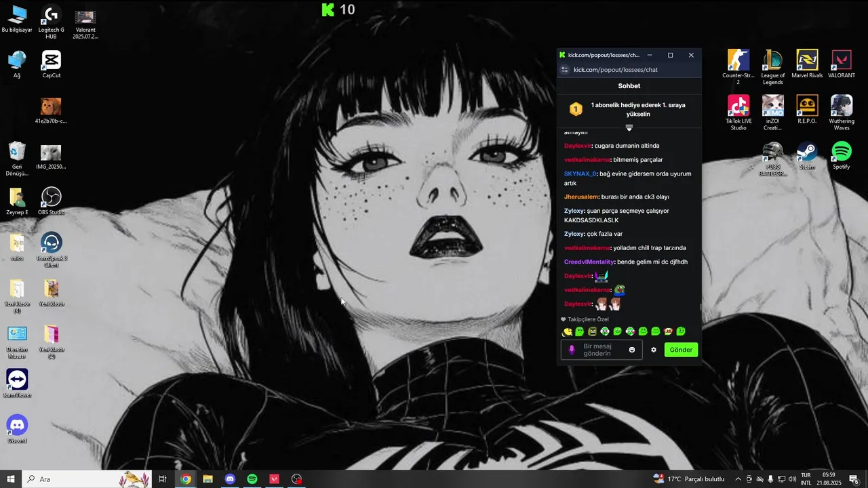Open Task View from the taskbar
This screenshot has width=868, height=488.
point(163,479)
